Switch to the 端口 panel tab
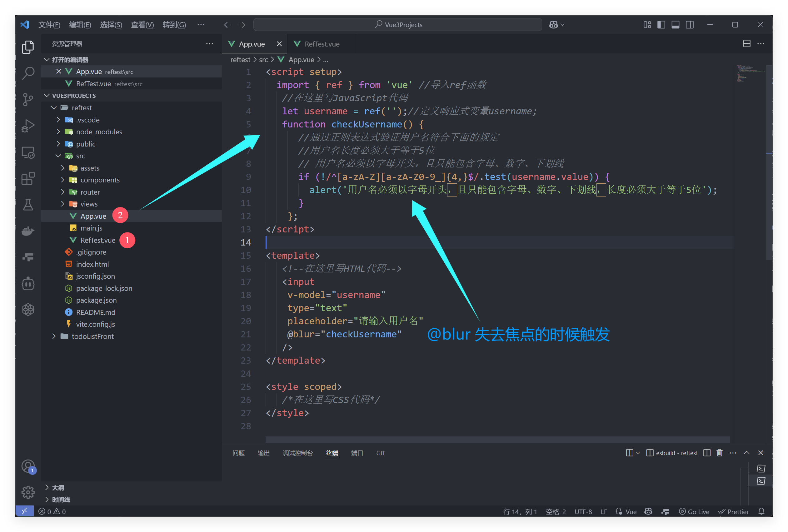 pos(357,453)
